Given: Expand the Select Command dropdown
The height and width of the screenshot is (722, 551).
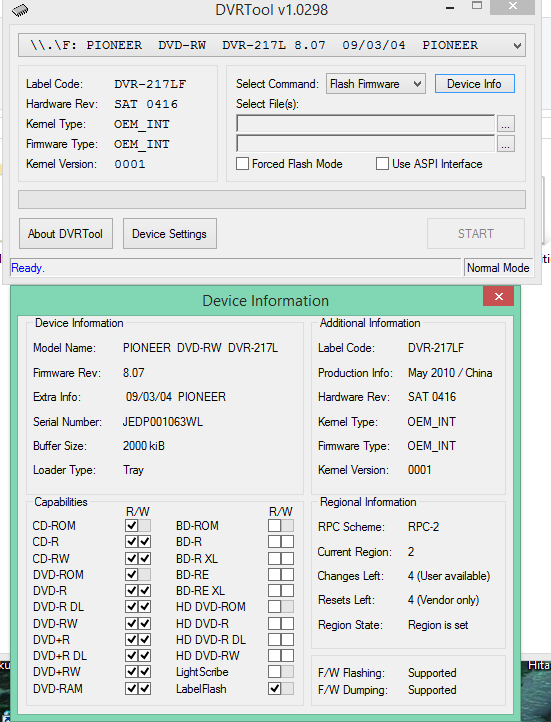Looking at the screenshot, I should 375,84.
